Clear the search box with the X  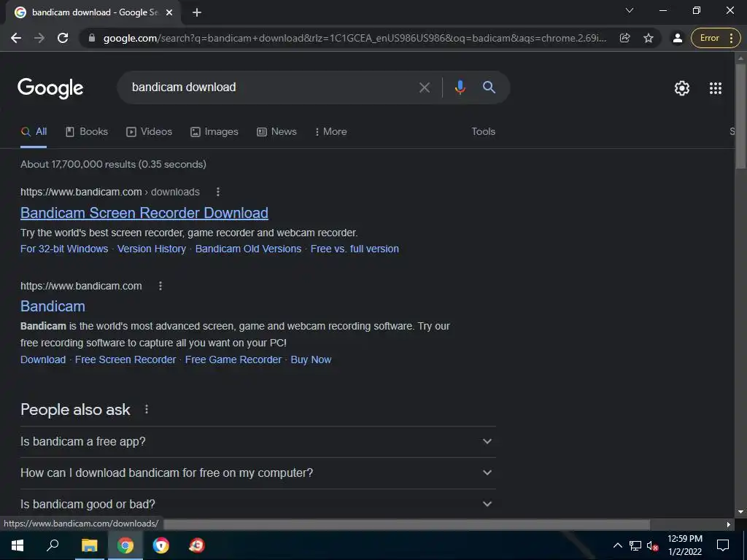click(425, 87)
